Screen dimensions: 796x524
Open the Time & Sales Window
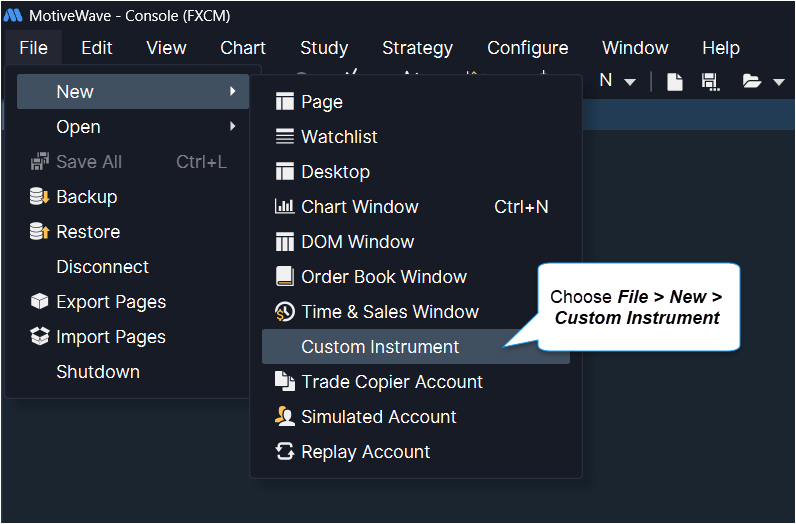click(389, 312)
